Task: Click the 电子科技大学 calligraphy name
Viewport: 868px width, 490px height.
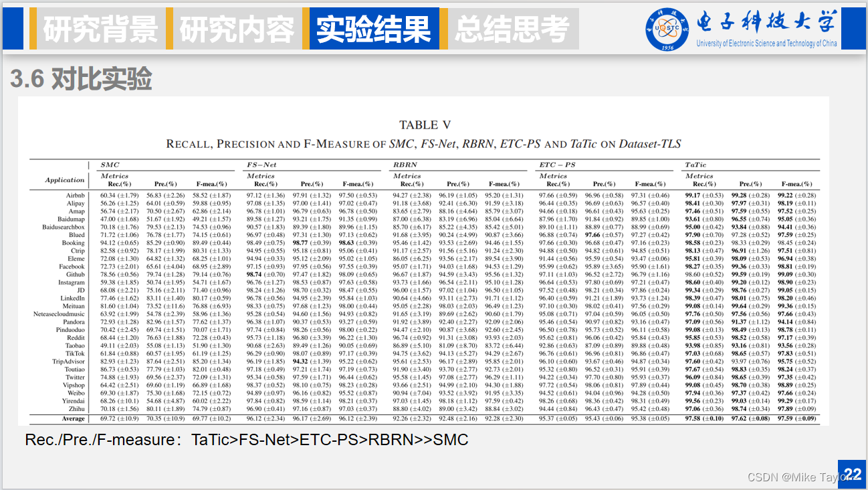Action: [766, 23]
